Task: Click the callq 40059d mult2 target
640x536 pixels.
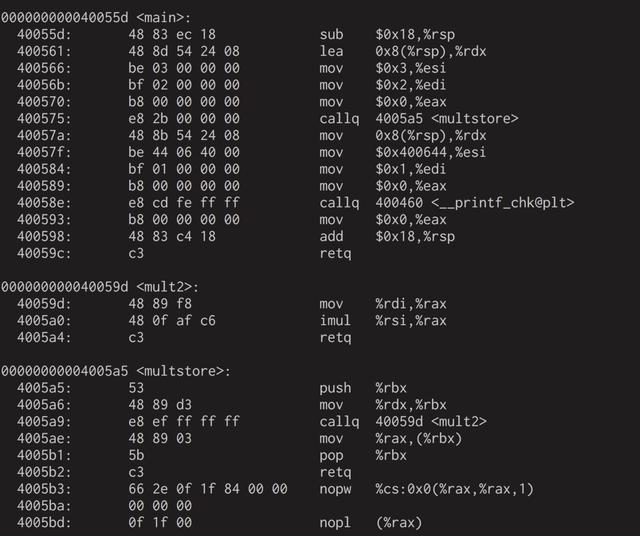Action: [x=431, y=421]
